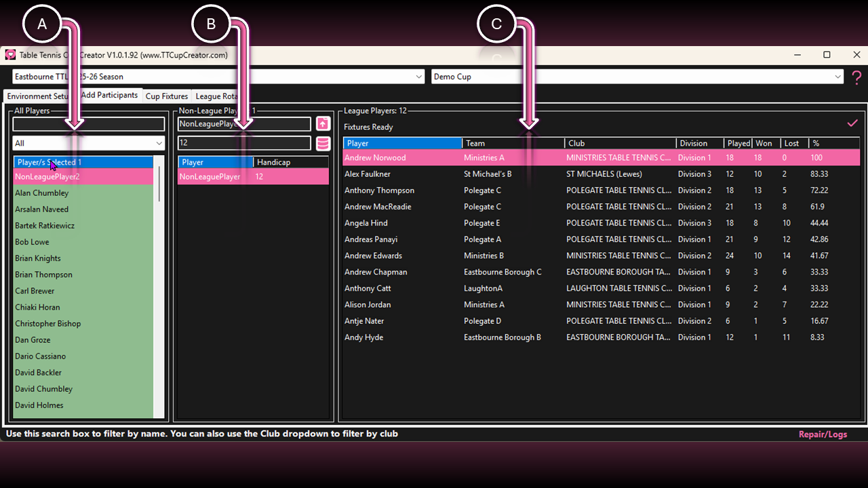Select David Chumbley in All Players list
Viewport: 868px width, 488px height.
click(83, 388)
